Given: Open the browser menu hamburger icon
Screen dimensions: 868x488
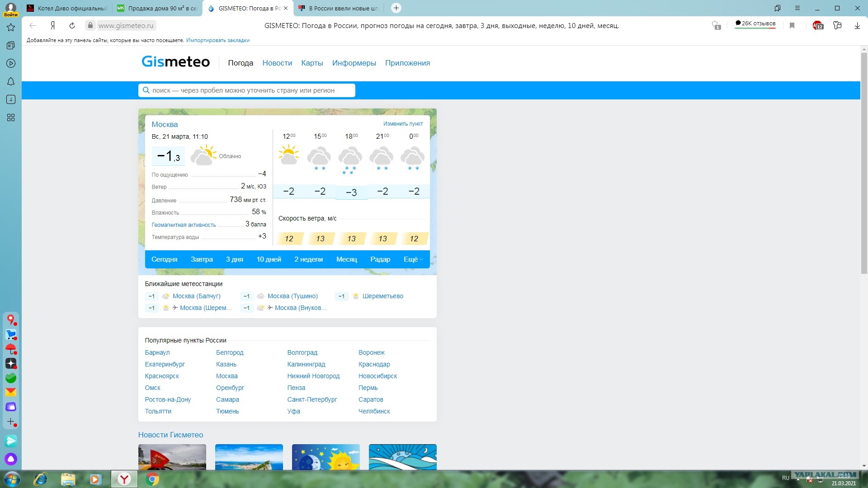Looking at the screenshot, I should coord(797,8).
